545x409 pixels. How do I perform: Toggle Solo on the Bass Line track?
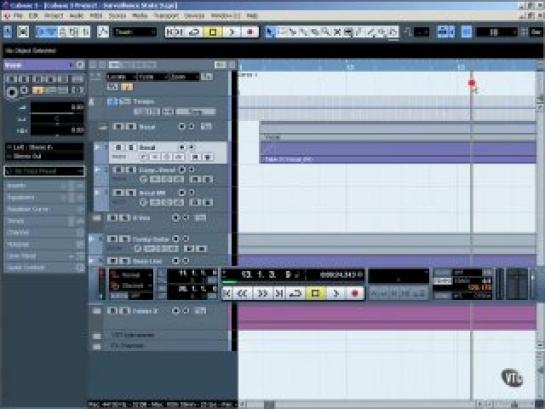click(x=124, y=261)
